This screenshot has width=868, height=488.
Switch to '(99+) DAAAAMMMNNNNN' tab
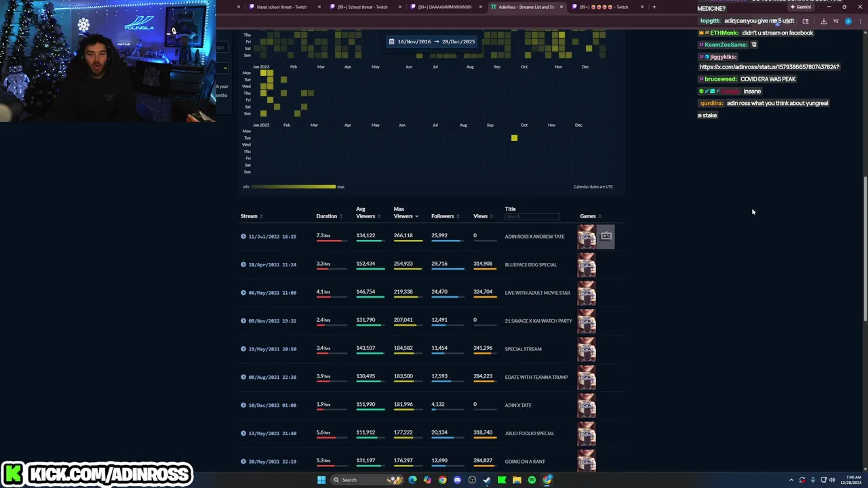click(x=444, y=7)
